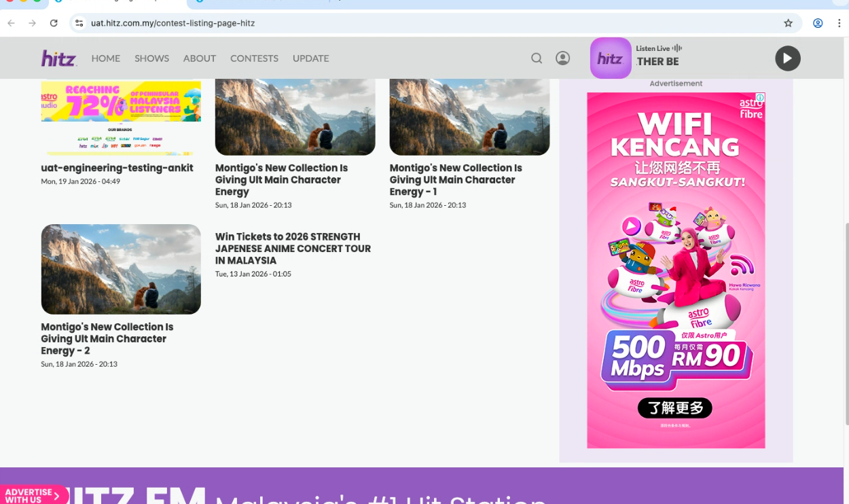
Task: Click the Listen Live label
Action: coord(653,48)
